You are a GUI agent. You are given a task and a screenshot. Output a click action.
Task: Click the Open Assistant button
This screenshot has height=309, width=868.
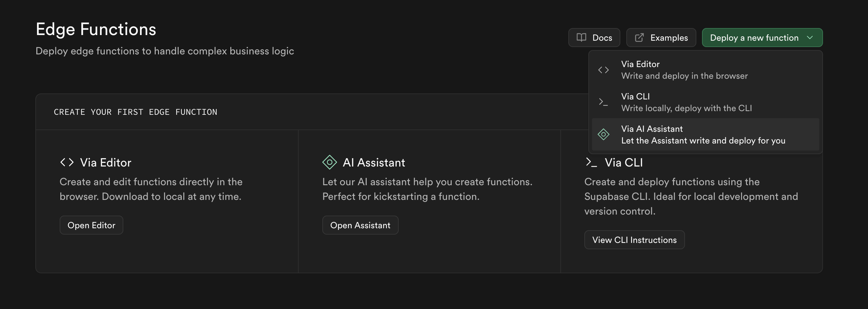point(360,225)
